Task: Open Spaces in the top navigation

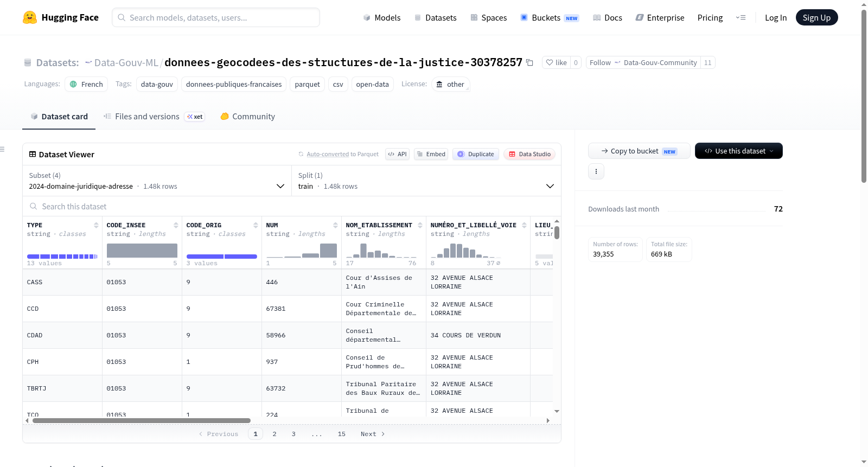Action: [488, 17]
